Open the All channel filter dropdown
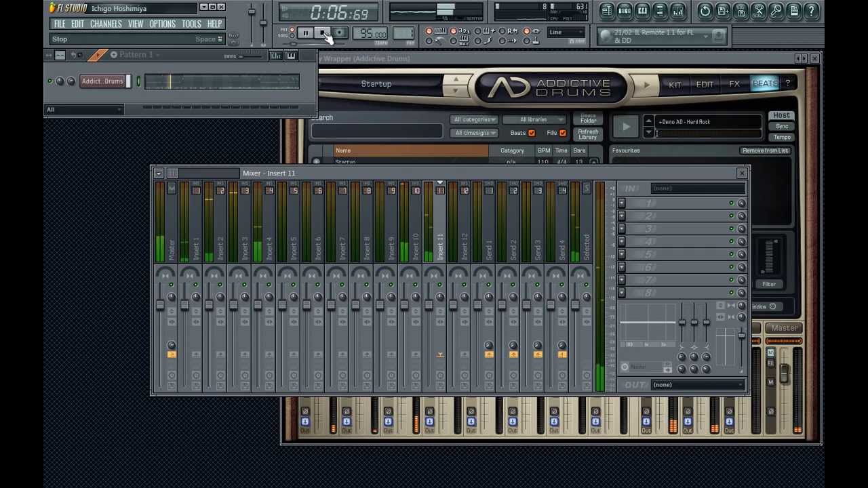The height and width of the screenshot is (488, 868). coord(84,109)
